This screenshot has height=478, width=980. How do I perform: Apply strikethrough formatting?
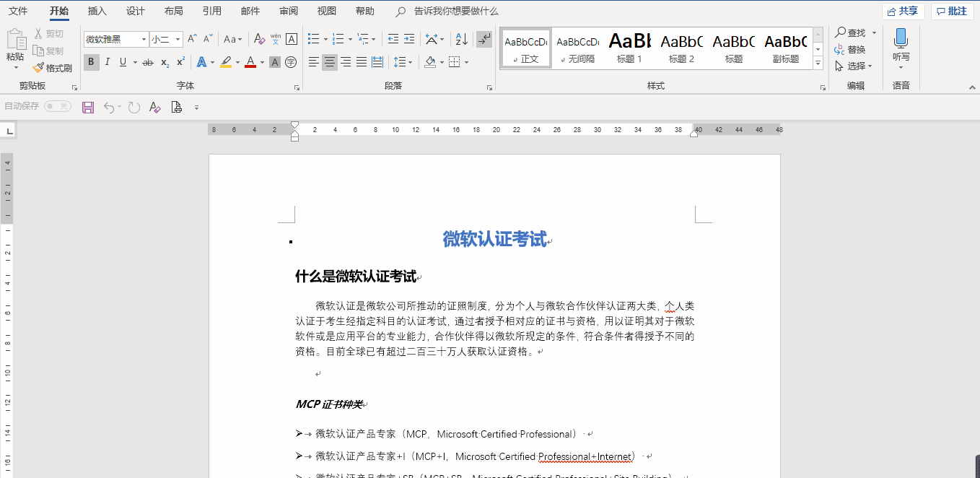(148, 63)
